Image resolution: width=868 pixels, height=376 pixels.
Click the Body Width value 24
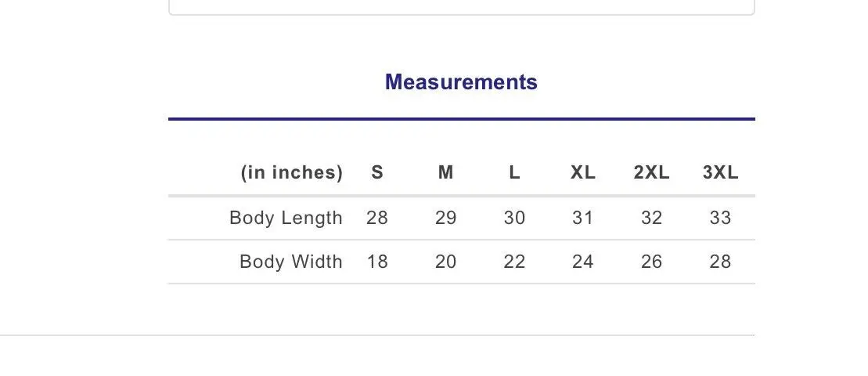[583, 262]
